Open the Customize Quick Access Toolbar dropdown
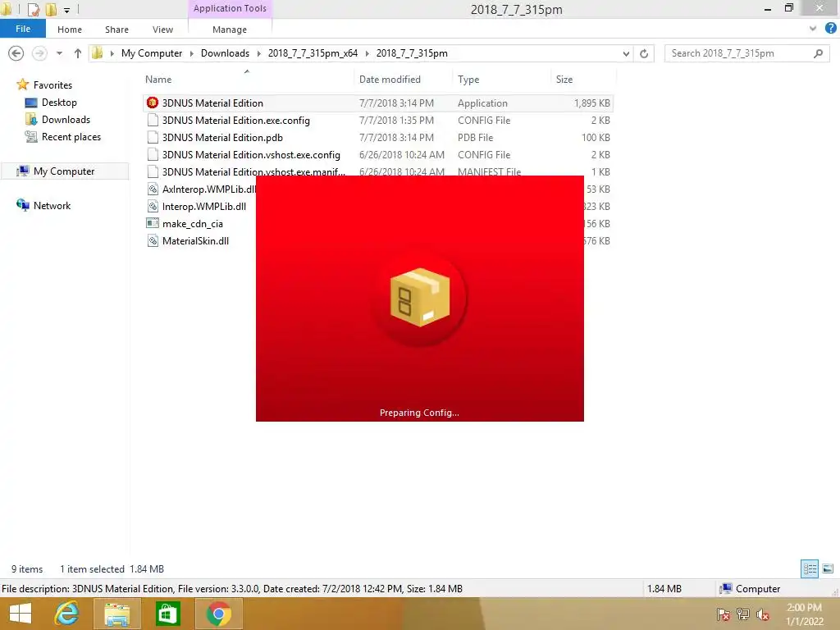The image size is (840, 630). pos(66,10)
